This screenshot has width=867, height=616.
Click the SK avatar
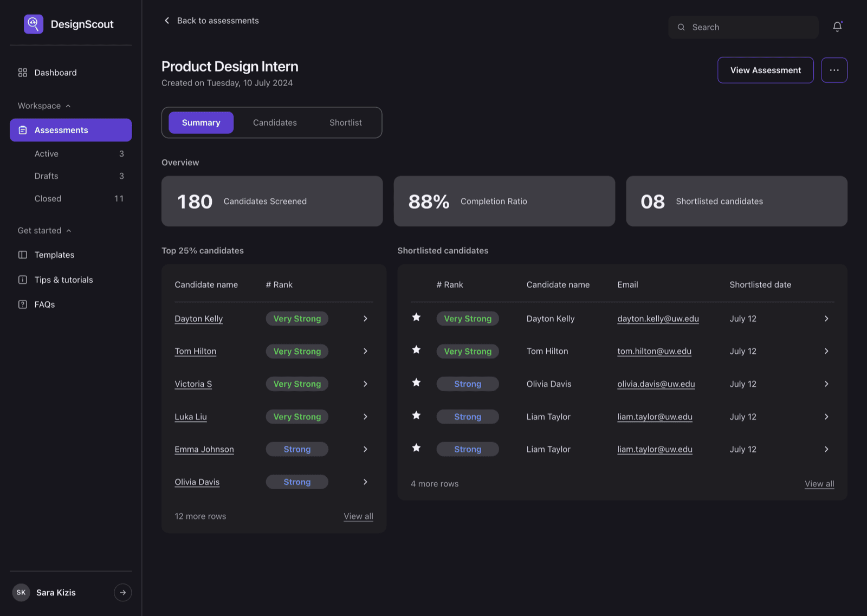click(21, 592)
